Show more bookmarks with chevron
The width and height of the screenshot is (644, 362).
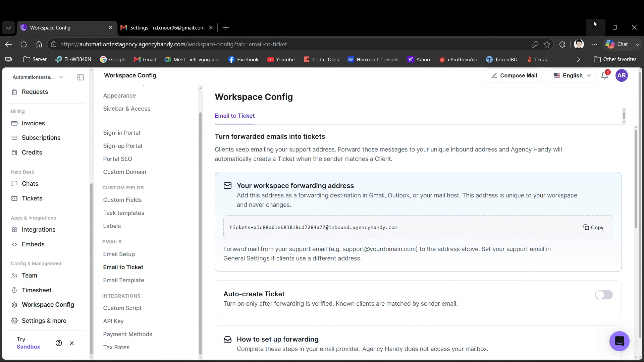pos(578,59)
